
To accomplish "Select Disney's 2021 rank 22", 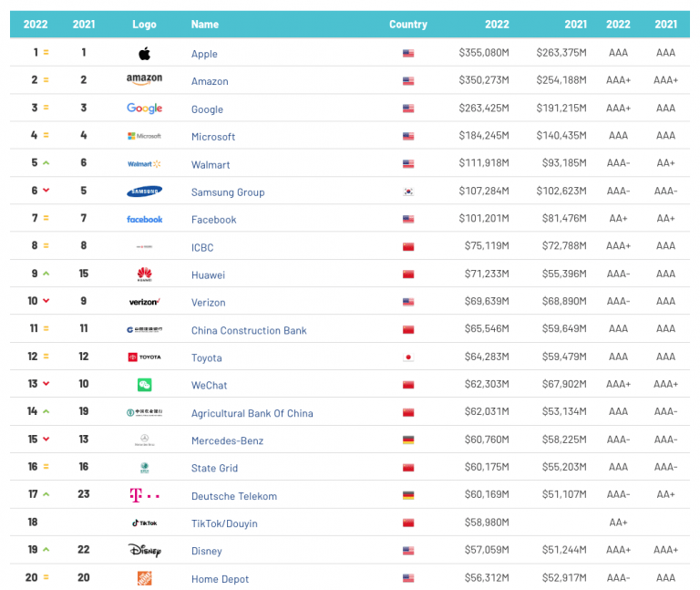I will coord(84,549).
